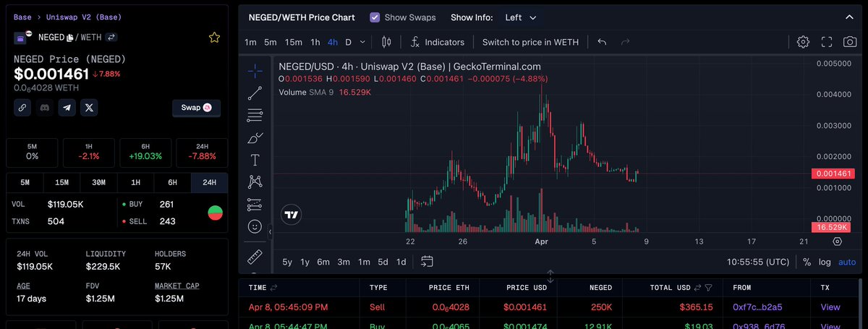
Task: Open timezone menu showing 10:55:55 (UTC)
Action: (759, 262)
